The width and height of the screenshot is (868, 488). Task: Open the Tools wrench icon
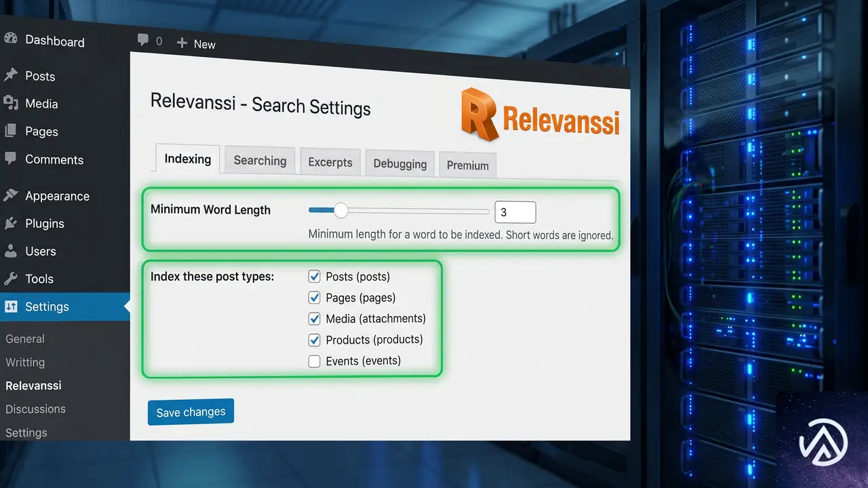point(10,279)
